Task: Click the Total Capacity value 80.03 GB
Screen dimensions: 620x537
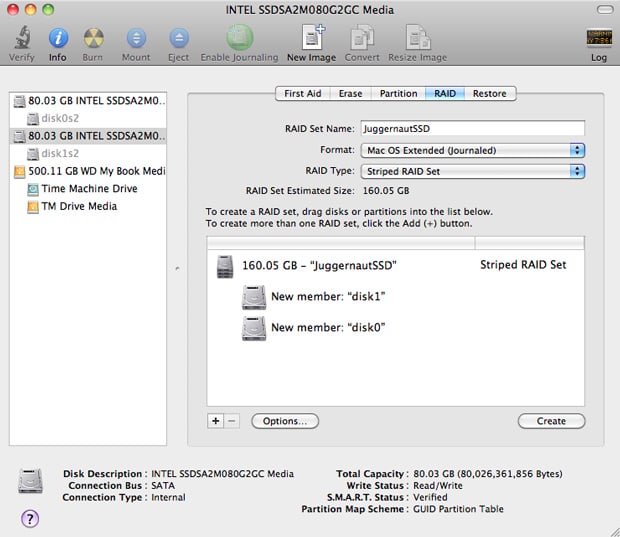Action: [x=488, y=474]
